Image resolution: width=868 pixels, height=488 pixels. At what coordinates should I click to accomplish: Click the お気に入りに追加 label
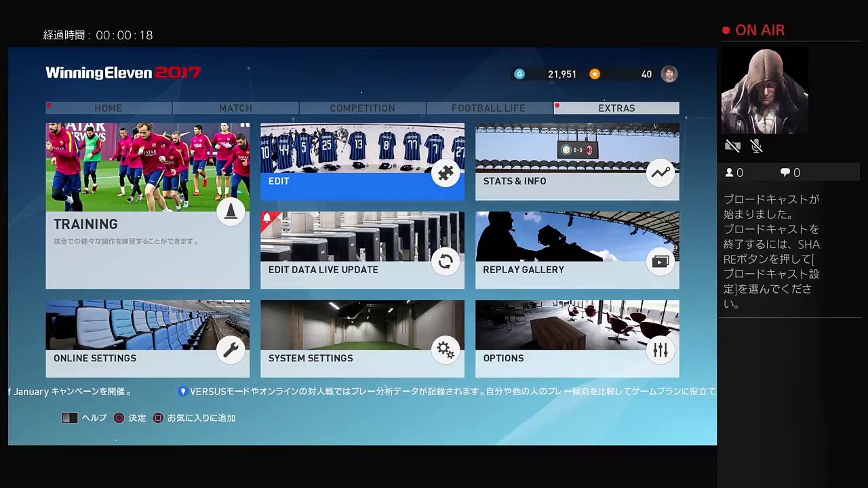tap(201, 418)
